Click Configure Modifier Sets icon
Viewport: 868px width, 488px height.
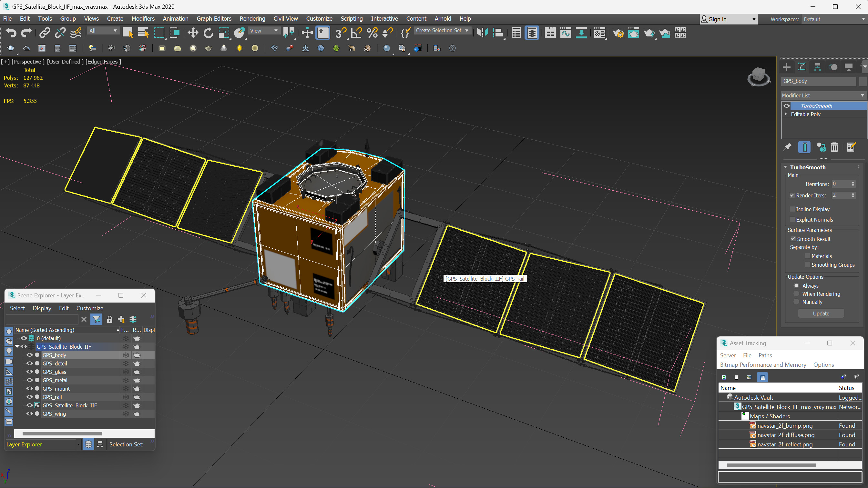tap(851, 147)
